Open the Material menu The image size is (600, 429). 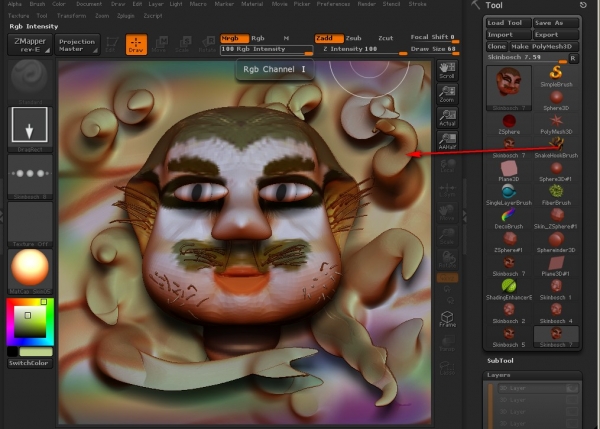pos(252,4)
